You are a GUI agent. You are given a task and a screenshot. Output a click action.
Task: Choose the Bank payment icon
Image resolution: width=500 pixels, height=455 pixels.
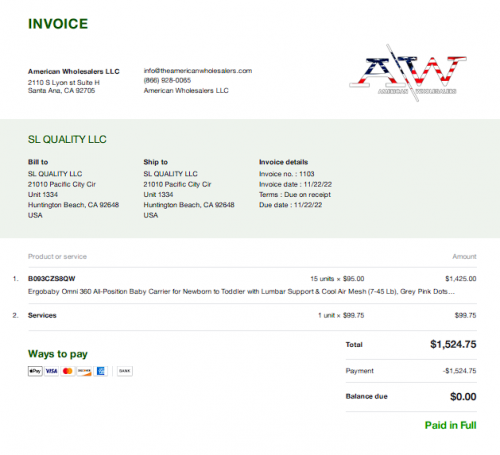click(125, 371)
